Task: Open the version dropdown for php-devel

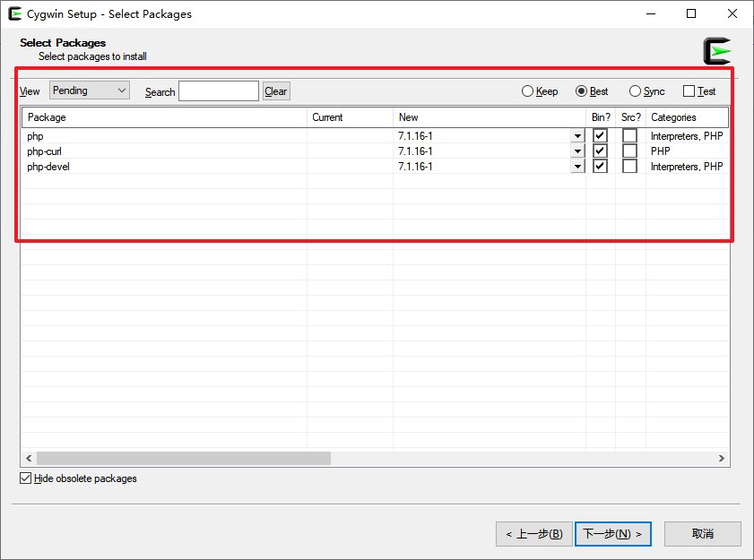Action: point(577,167)
